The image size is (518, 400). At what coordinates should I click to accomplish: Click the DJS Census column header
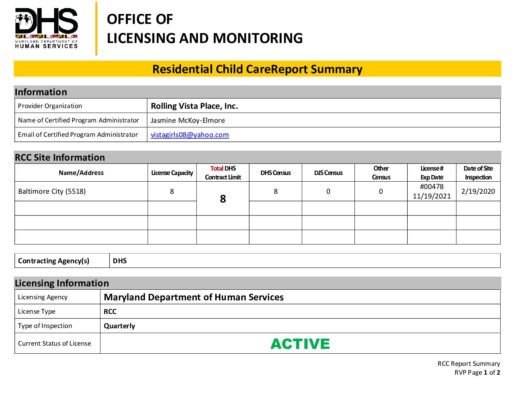tap(328, 173)
